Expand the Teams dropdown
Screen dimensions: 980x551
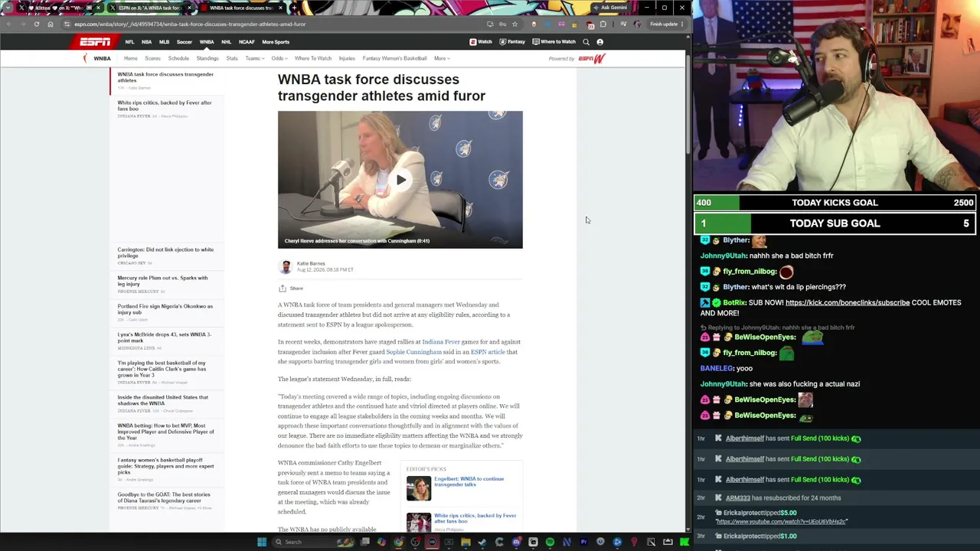tap(254, 58)
